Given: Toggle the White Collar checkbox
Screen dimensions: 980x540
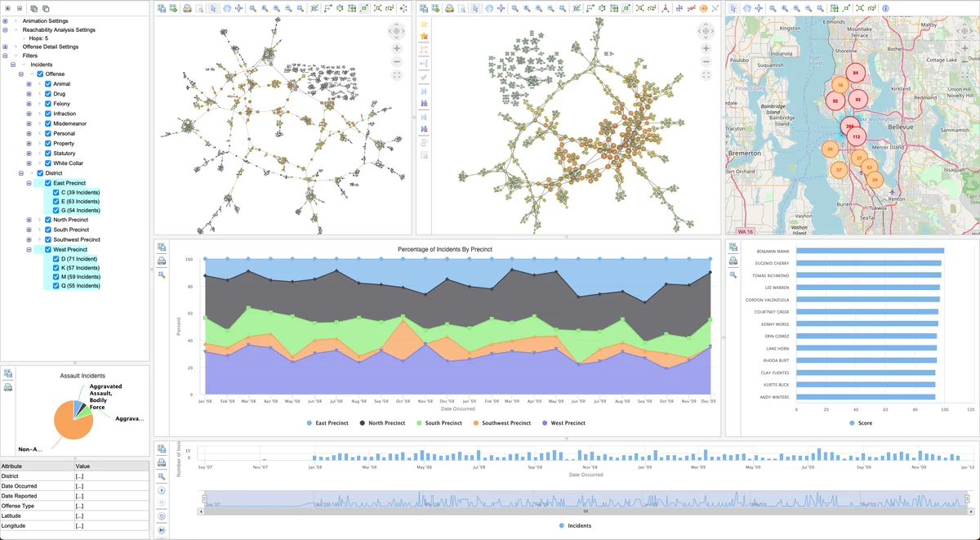Looking at the screenshot, I should click(x=48, y=163).
